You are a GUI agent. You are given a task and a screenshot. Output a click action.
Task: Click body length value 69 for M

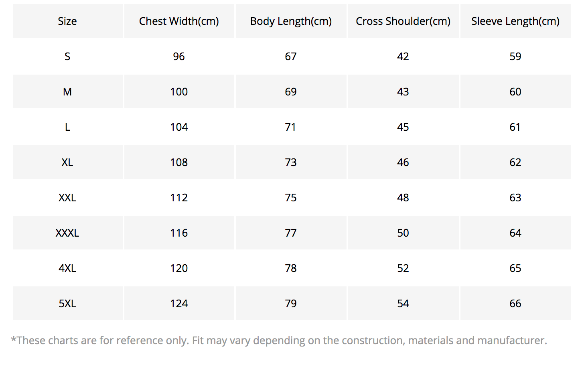[291, 92]
